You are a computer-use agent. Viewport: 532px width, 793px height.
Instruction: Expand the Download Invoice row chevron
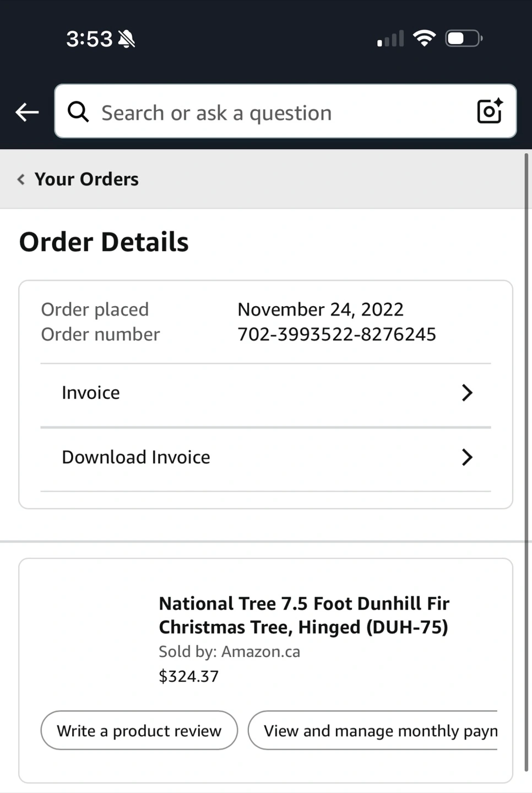tap(466, 457)
